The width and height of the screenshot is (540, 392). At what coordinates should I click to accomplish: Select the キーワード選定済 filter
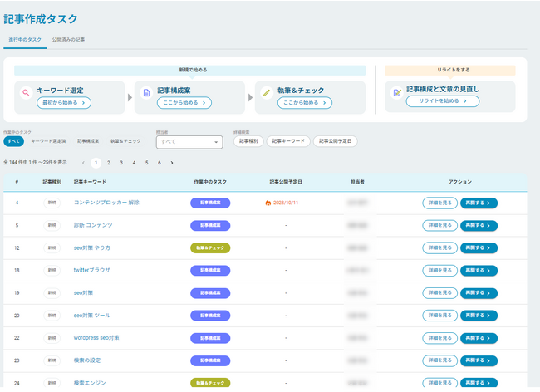pos(48,141)
